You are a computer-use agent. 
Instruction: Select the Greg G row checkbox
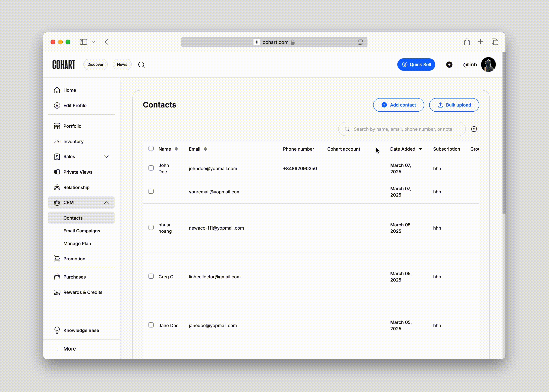pos(151,276)
